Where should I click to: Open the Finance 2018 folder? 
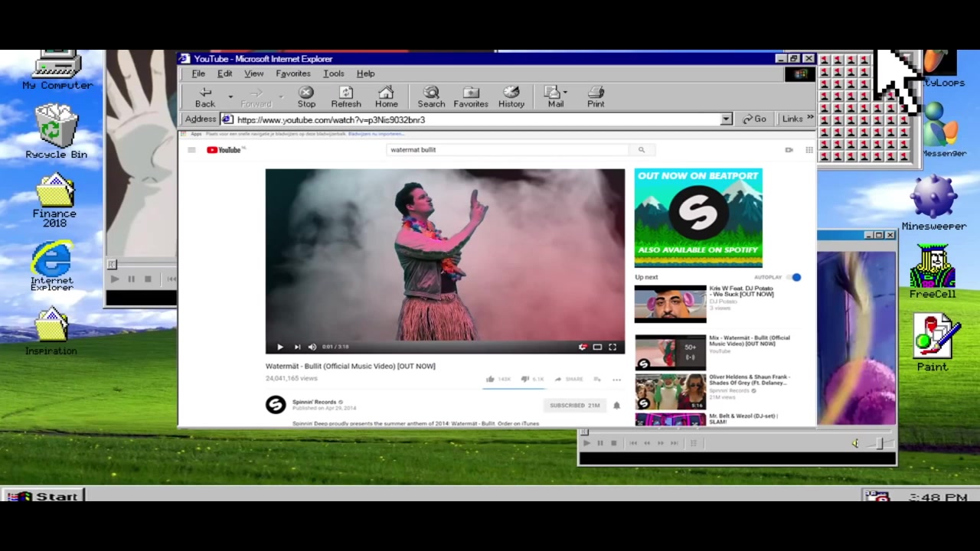(x=54, y=200)
